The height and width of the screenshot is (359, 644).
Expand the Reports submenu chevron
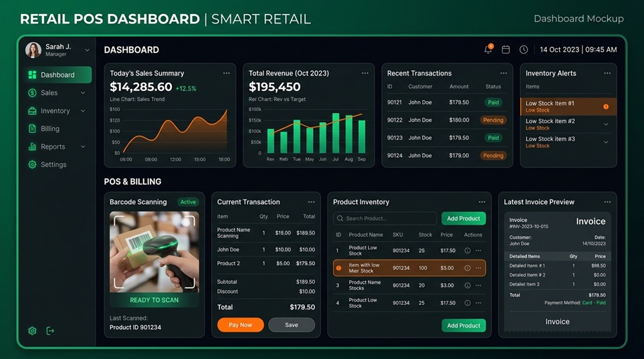83,146
